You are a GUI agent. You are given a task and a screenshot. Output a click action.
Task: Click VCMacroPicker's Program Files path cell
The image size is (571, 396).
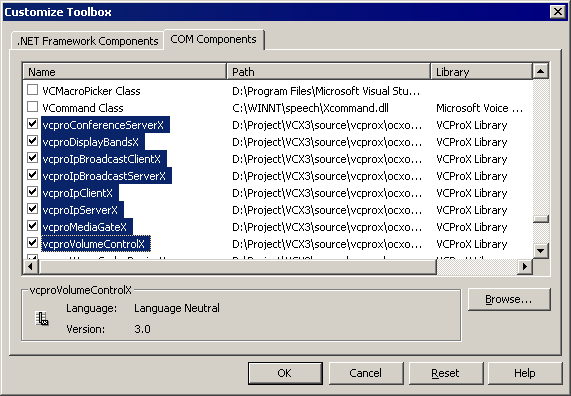[326, 91]
